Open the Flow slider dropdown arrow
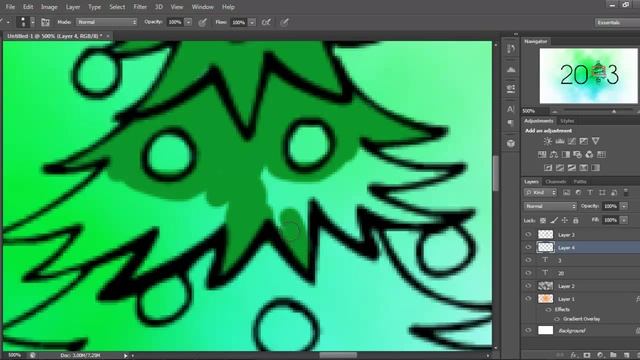The width and height of the screenshot is (640, 360). tap(252, 22)
